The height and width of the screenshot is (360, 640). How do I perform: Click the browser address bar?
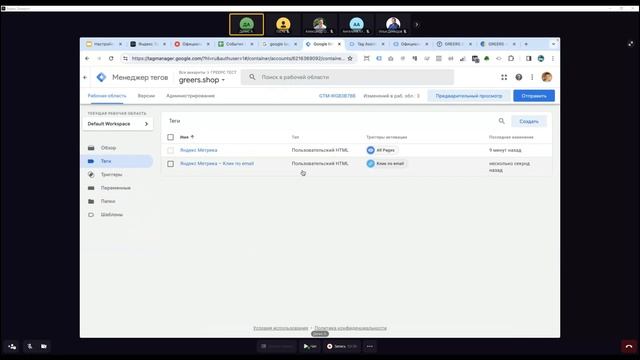(237, 58)
